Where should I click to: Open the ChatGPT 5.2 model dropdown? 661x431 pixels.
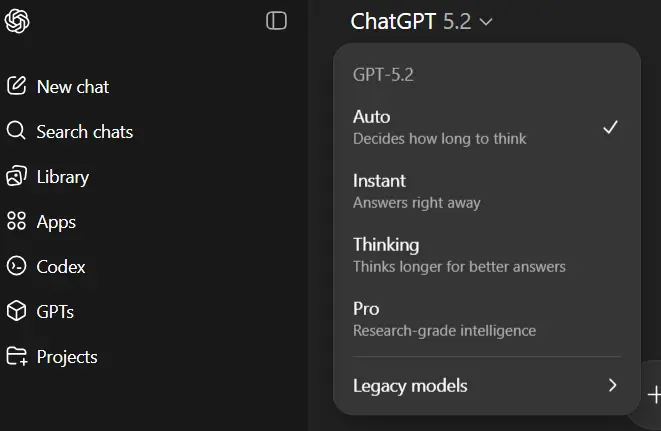[x=422, y=21]
